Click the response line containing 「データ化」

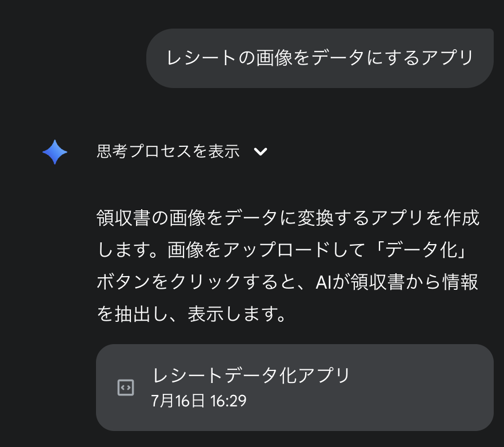(282, 250)
